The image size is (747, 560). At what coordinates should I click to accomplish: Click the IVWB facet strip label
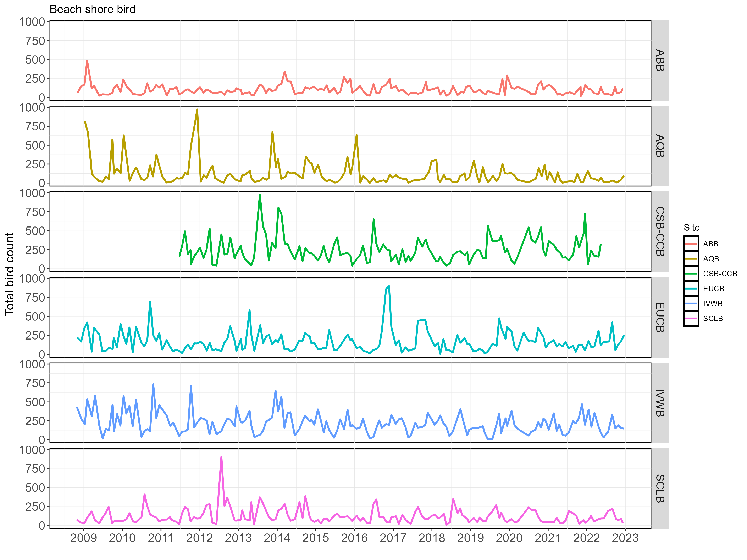click(660, 403)
